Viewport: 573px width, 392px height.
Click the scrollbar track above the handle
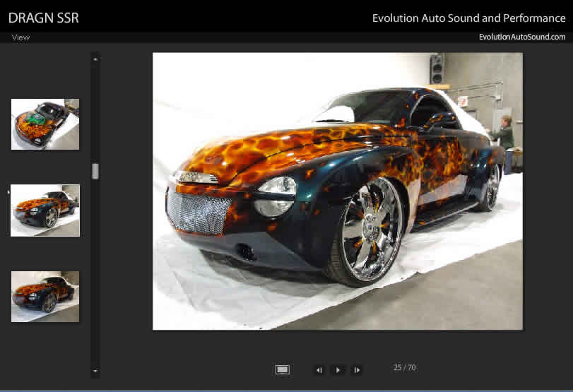click(x=95, y=113)
